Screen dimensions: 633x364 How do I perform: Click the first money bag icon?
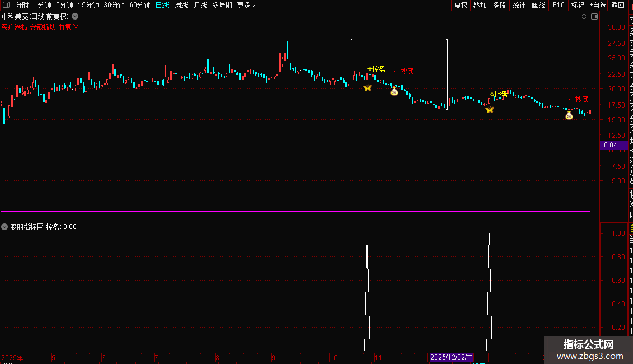tap(394, 92)
